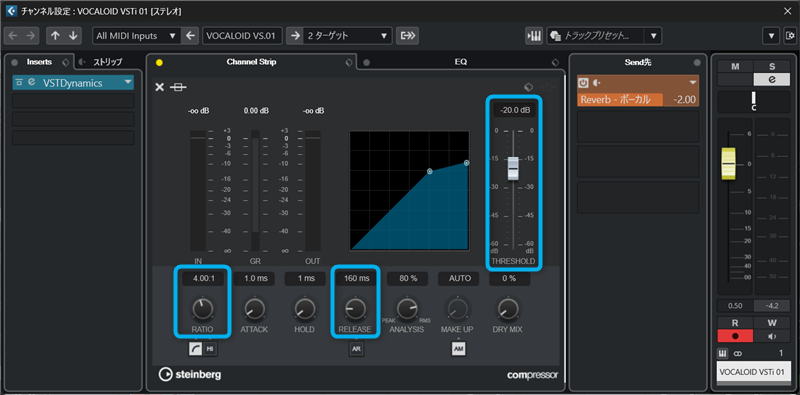Toggle Inserts bypass dot
This screenshot has width=800, height=395.
[x=14, y=62]
